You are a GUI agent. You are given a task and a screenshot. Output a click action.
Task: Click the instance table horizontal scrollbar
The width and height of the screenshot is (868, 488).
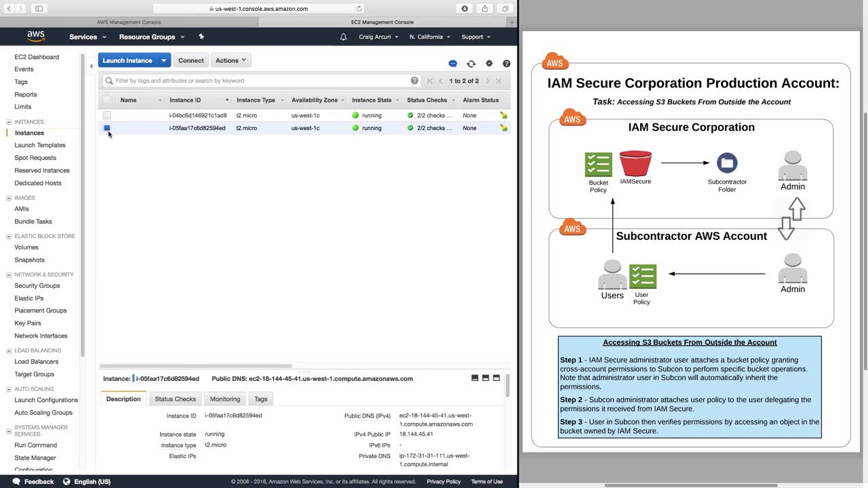tap(197, 366)
